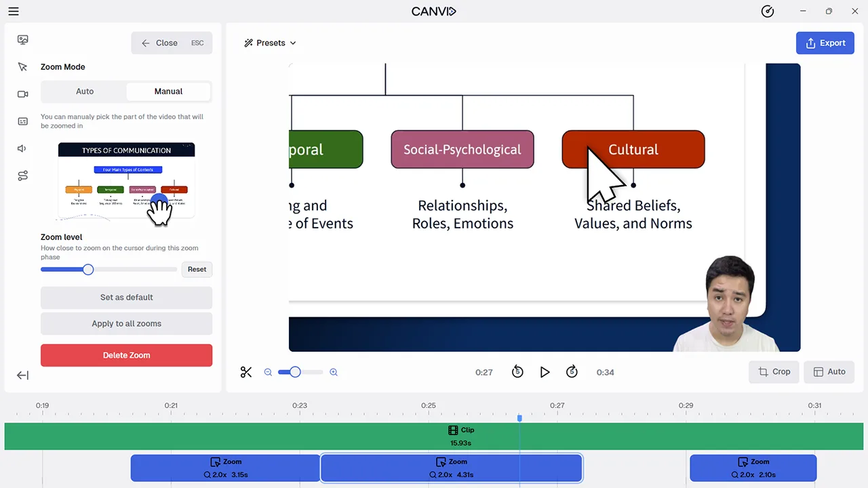Select the cursor/zoom mode tool in sidebar
This screenshot has width=868, height=488.
click(x=22, y=66)
